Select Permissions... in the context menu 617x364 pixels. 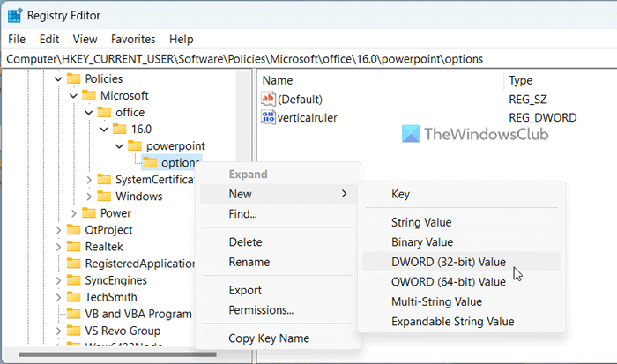(261, 309)
